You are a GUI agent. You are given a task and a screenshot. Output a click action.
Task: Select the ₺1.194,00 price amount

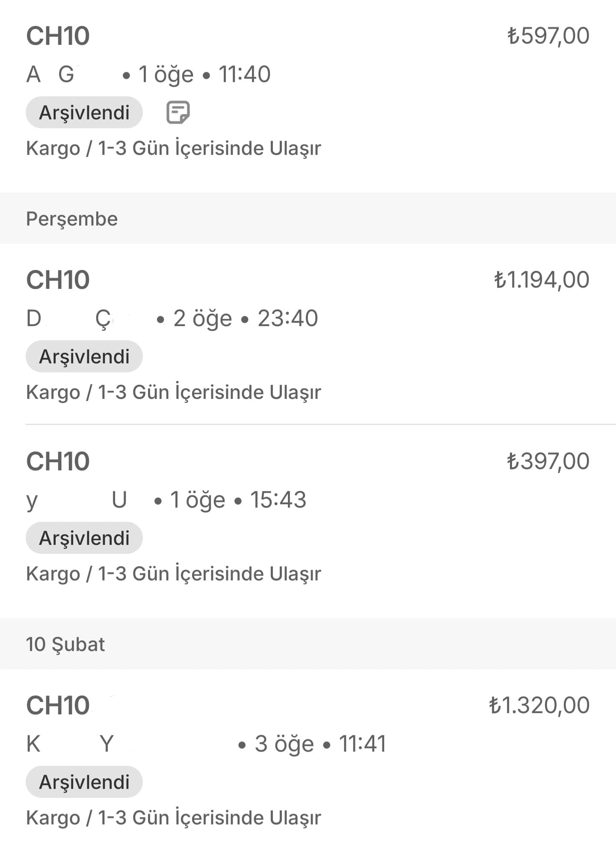point(542,280)
